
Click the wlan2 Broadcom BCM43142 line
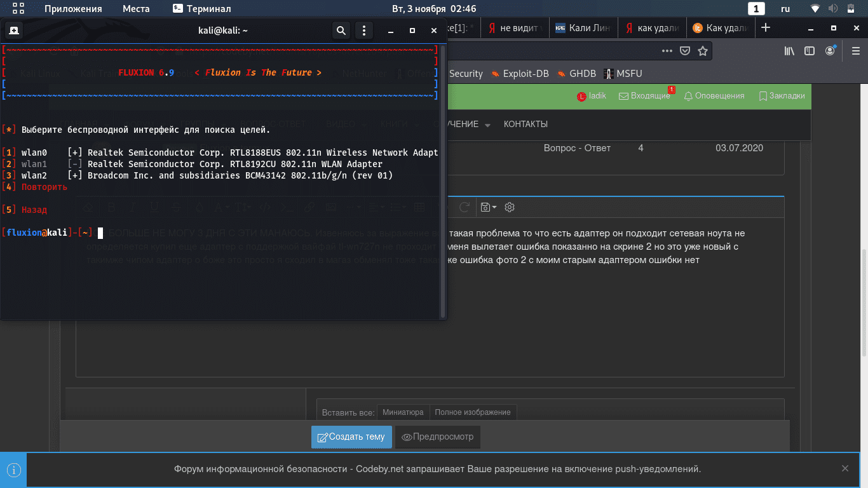[198, 175]
